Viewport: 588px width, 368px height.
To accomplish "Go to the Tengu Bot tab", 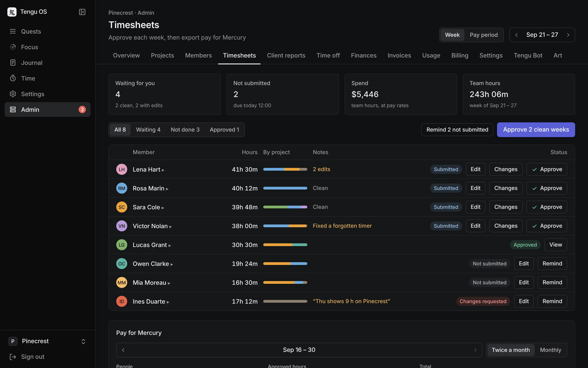I will [x=528, y=55].
